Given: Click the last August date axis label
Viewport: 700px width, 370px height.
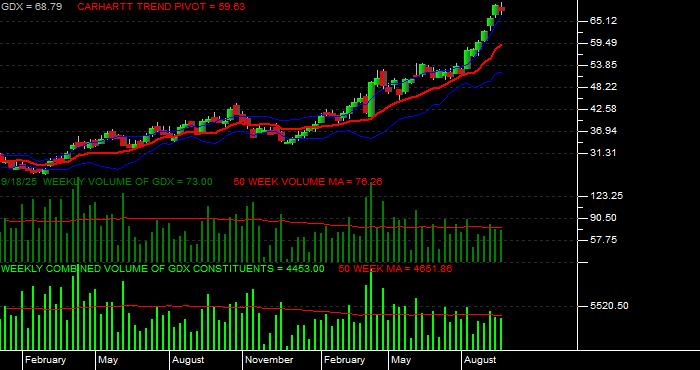Looking at the screenshot, I should pos(480,360).
